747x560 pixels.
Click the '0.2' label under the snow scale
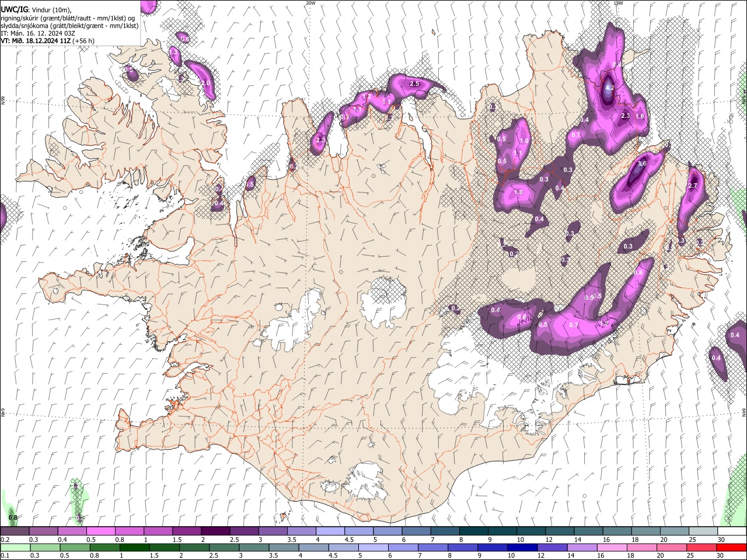click(4, 540)
